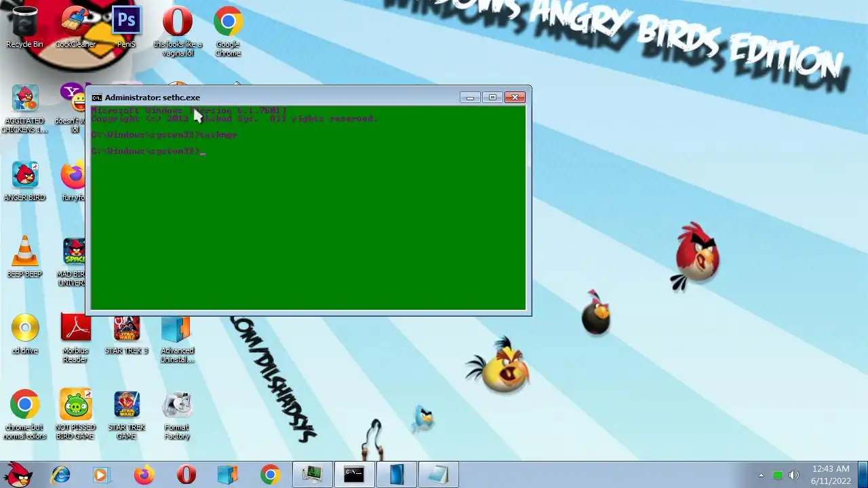Launch the Opera browser desktop shortcut
Screen dimensions: 868x488
(177, 30)
